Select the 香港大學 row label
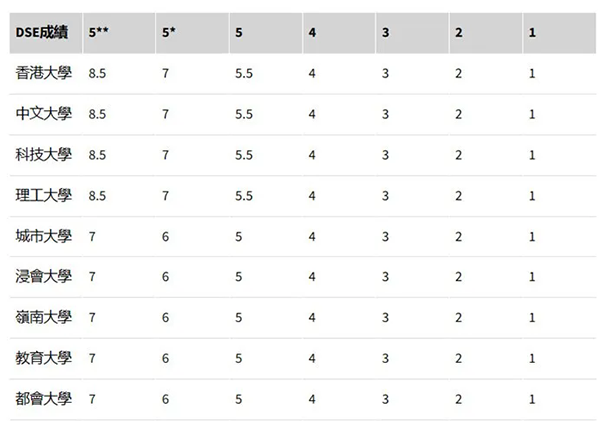The image size is (600, 421). tap(43, 73)
